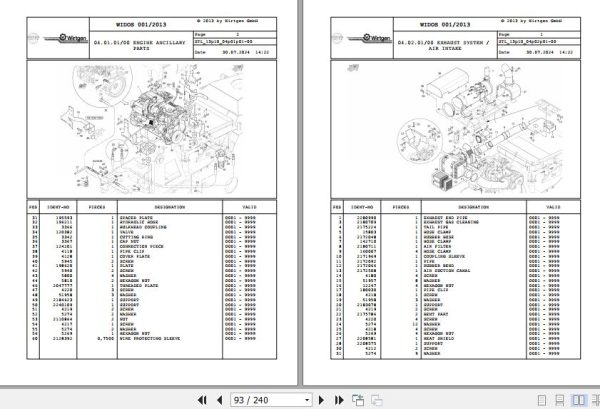Go to the previous page
The image size is (600, 409).
pos(220,400)
